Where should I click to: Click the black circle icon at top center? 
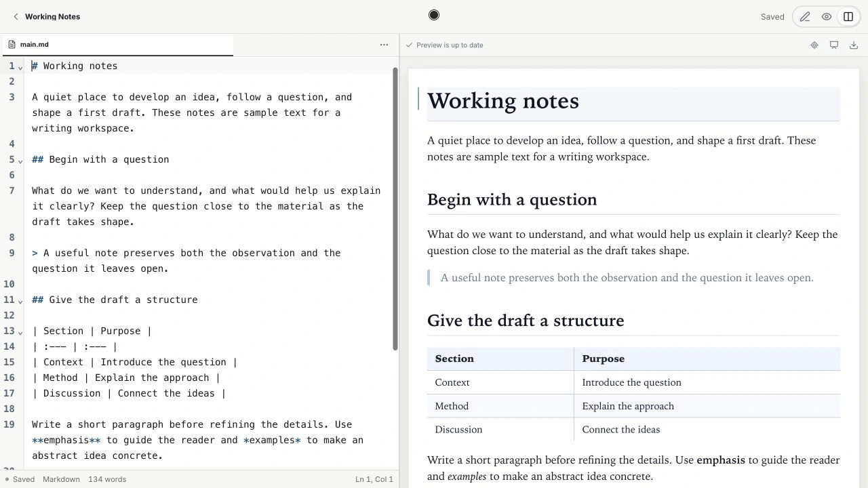click(434, 15)
